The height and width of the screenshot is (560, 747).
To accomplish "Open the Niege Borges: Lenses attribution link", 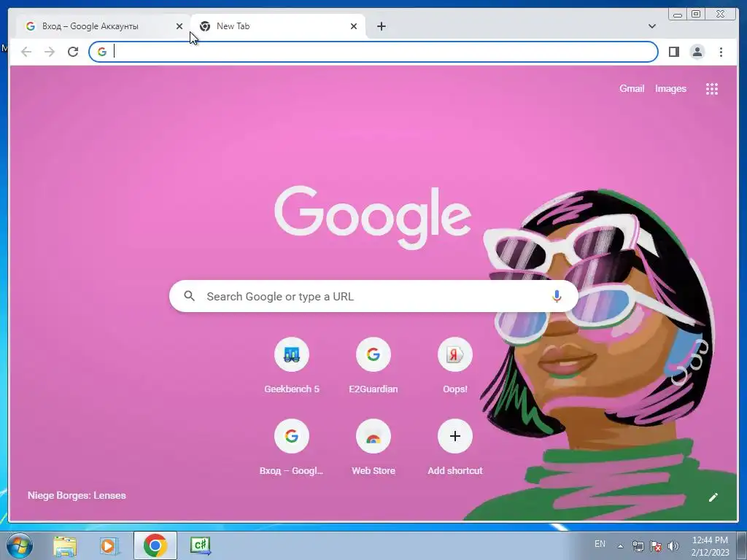I will 77,495.
